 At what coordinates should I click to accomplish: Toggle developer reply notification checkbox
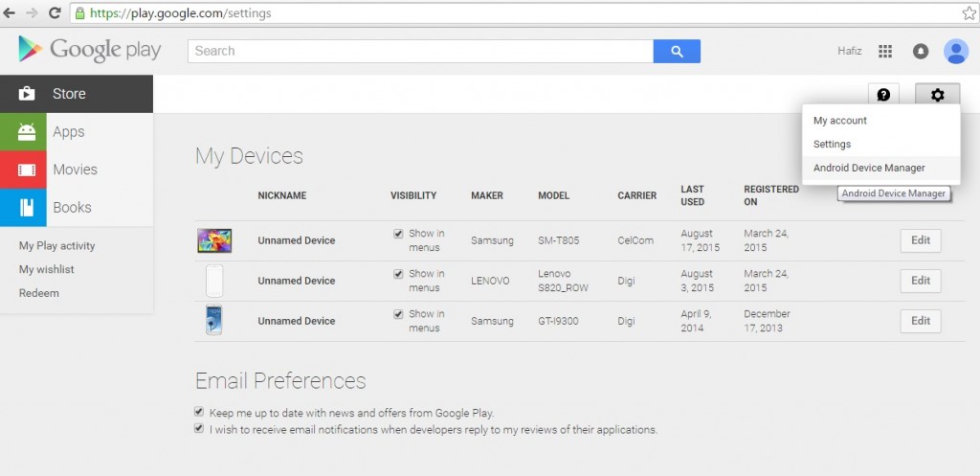(200, 429)
